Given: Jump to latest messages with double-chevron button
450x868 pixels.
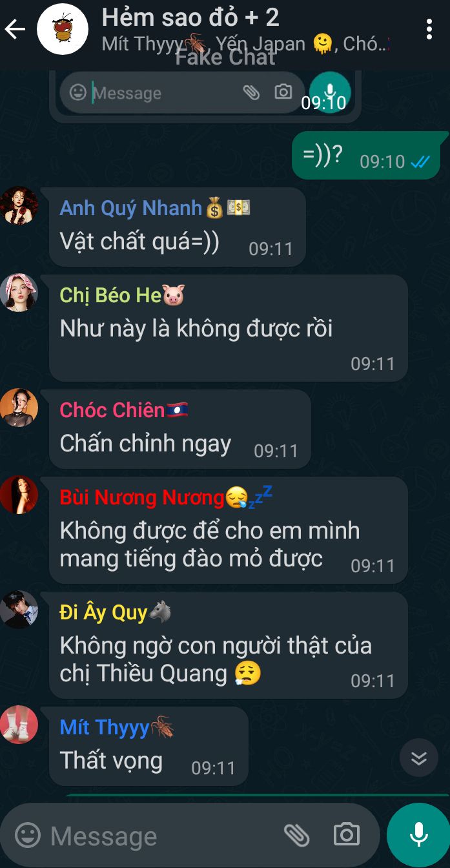Looking at the screenshot, I should 419,758.
